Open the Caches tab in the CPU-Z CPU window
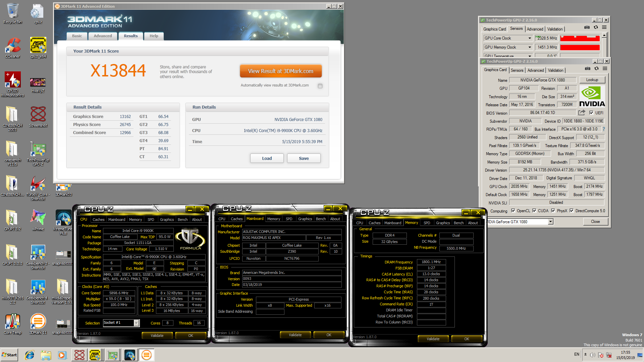This screenshot has width=644, height=362. 98,220
